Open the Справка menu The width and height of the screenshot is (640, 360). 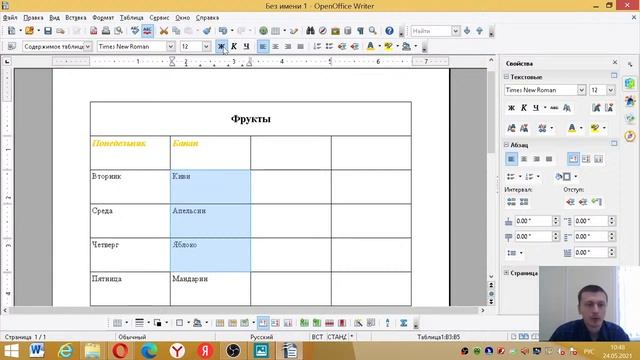(207, 18)
